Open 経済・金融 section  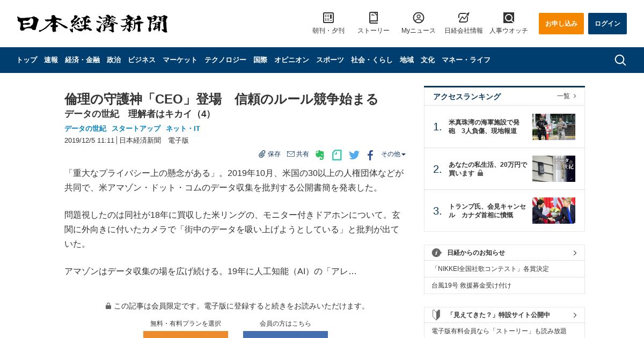82,60
